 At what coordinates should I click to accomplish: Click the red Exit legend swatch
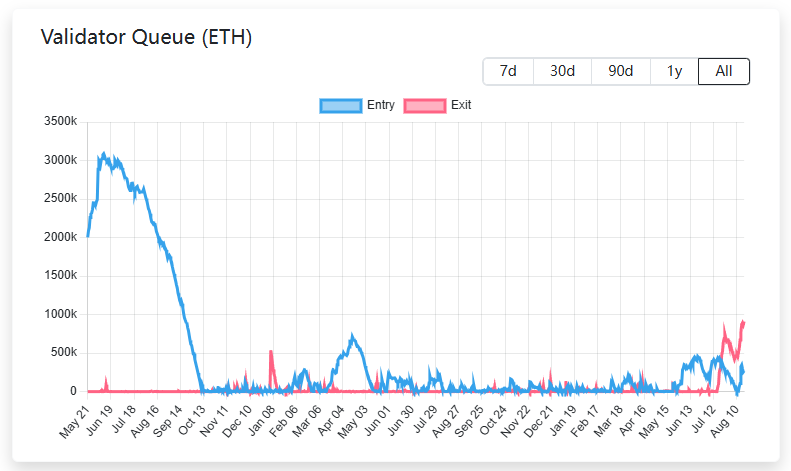[x=425, y=105]
